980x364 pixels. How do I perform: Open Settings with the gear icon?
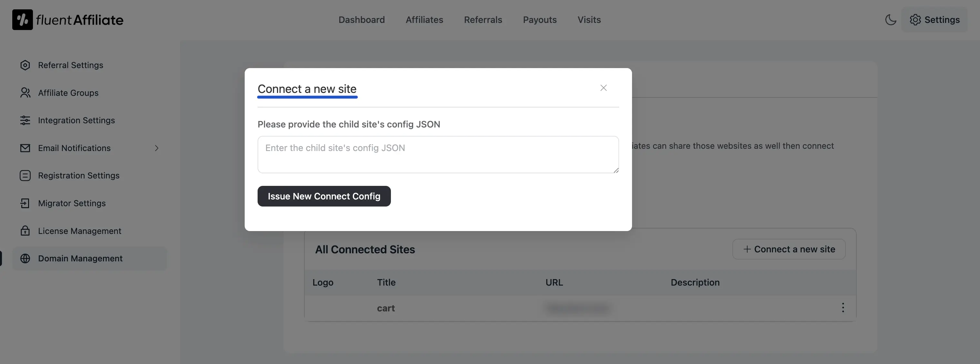tap(915, 20)
